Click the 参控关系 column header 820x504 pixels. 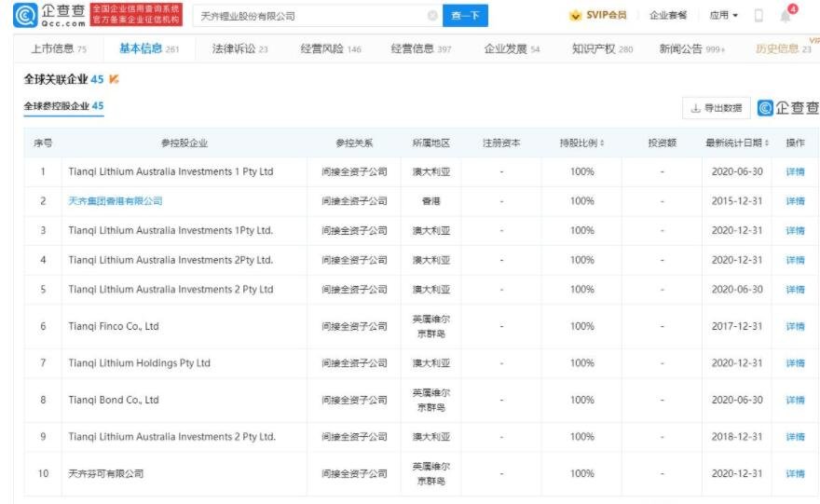pos(354,143)
